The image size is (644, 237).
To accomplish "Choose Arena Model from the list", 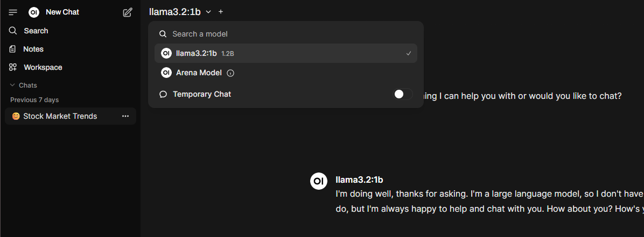I will tap(286, 73).
